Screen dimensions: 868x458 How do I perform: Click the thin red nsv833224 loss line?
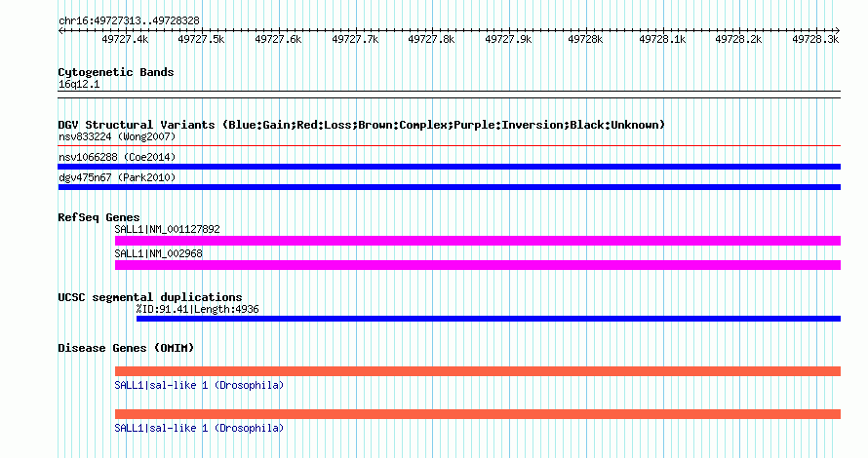pos(449,146)
